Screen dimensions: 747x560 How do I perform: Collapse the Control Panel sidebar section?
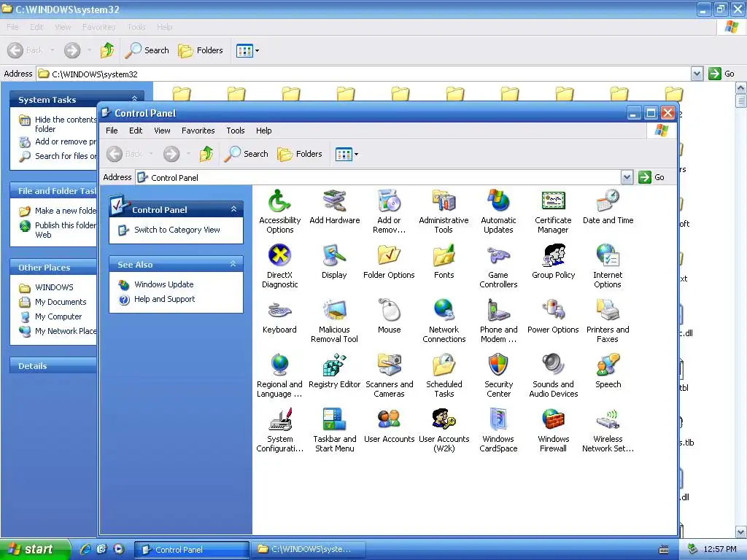point(234,209)
